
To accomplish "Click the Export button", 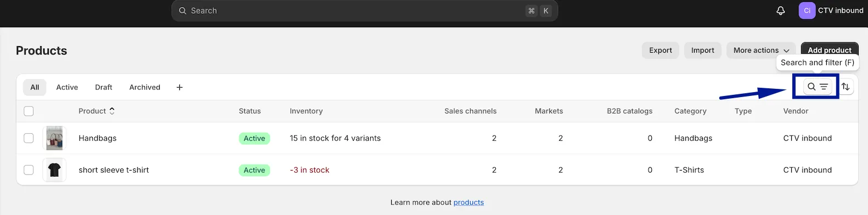I will pyautogui.click(x=661, y=50).
